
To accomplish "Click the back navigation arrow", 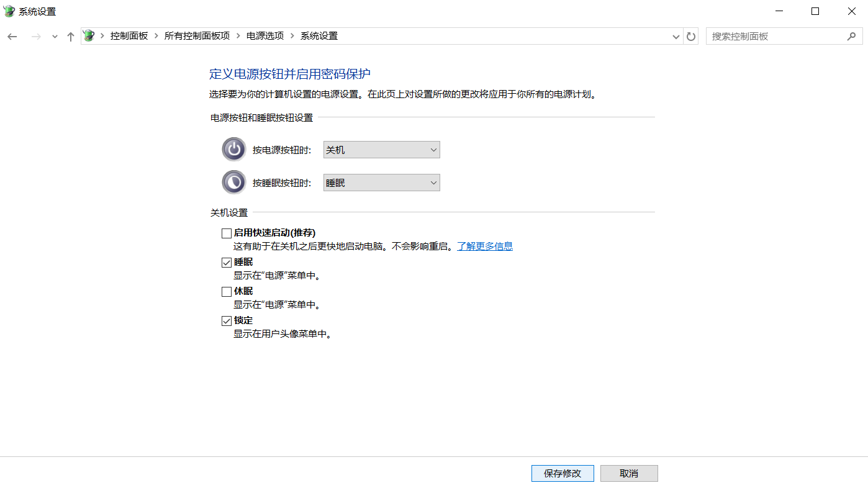I will click(x=12, y=37).
